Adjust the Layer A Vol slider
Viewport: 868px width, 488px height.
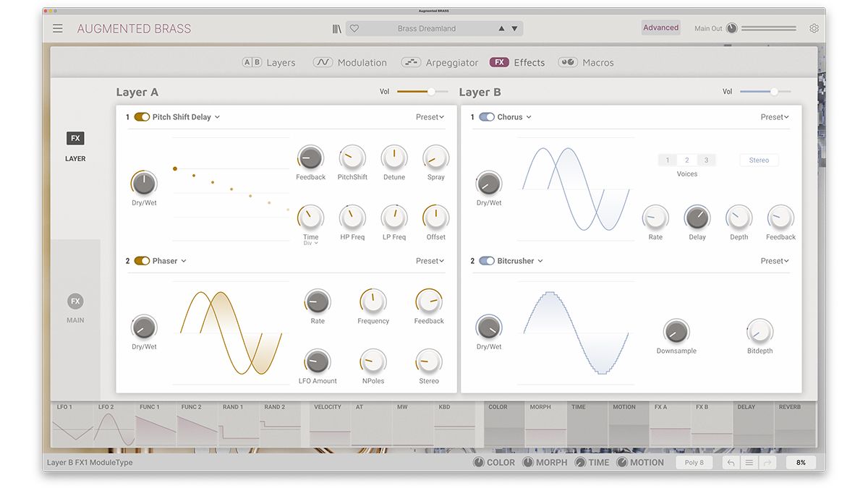coord(422,92)
